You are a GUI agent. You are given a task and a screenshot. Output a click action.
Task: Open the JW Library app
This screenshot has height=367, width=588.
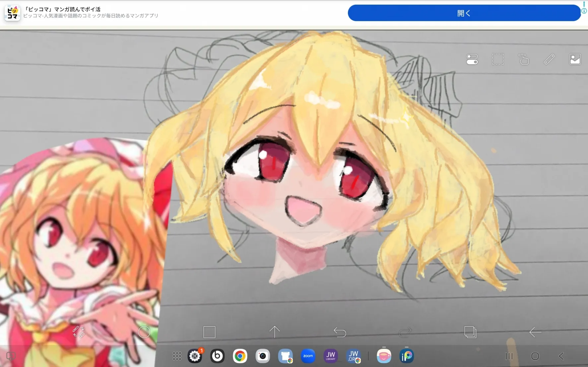(331, 356)
